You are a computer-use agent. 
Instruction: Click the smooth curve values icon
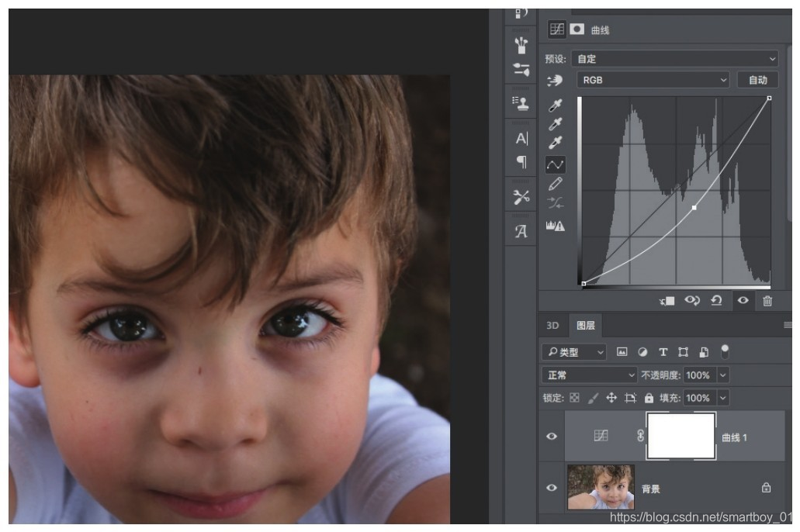(555, 203)
